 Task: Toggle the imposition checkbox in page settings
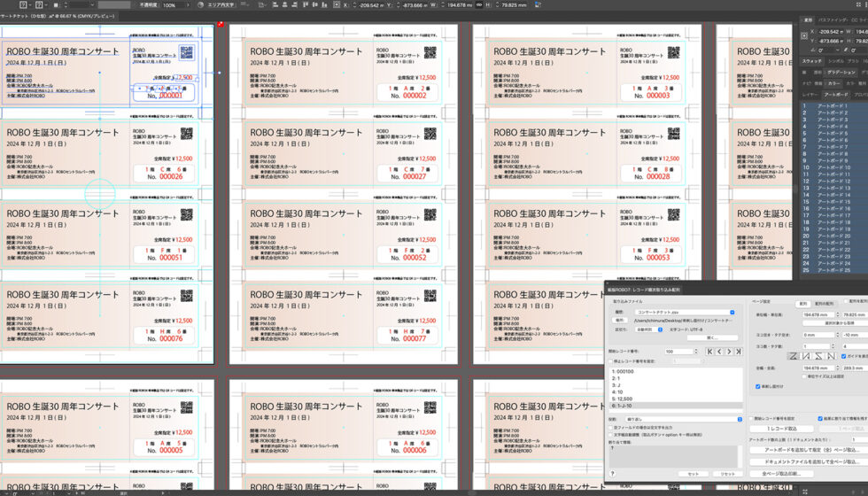(758, 386)
